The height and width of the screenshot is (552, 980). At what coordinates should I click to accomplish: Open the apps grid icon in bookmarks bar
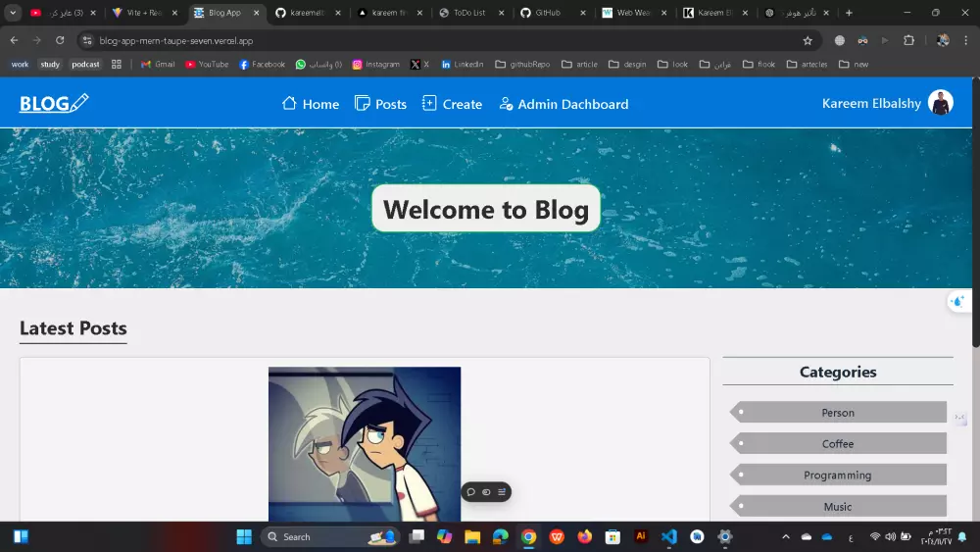pyautogui.click(x=117, y=65)
